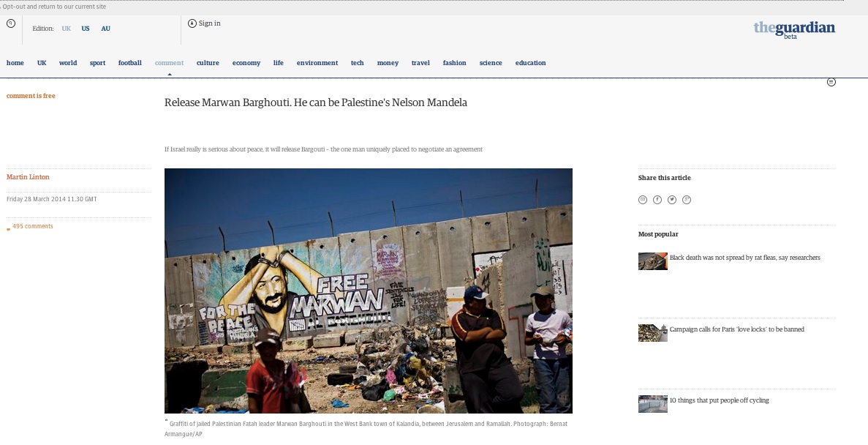868x445 pixels.
Task: Select the UK edition
Action: point(67,29)
